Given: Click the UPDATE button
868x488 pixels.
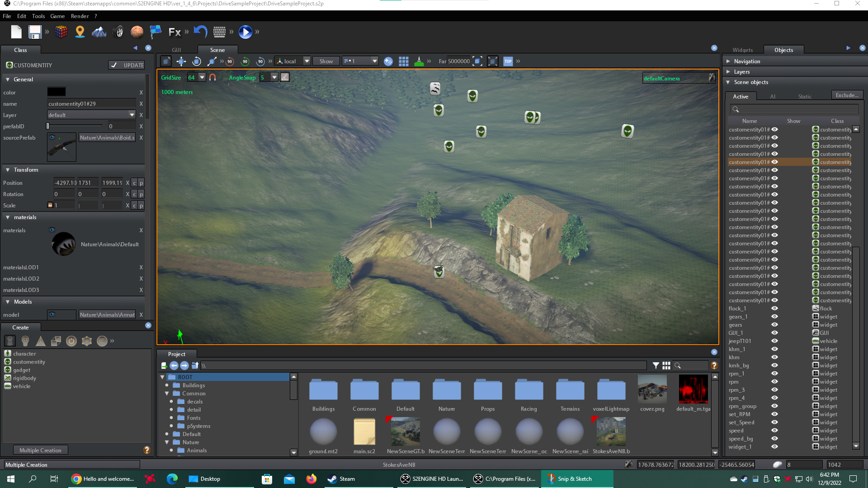Looking at the screenshot, I should [127, 65].
